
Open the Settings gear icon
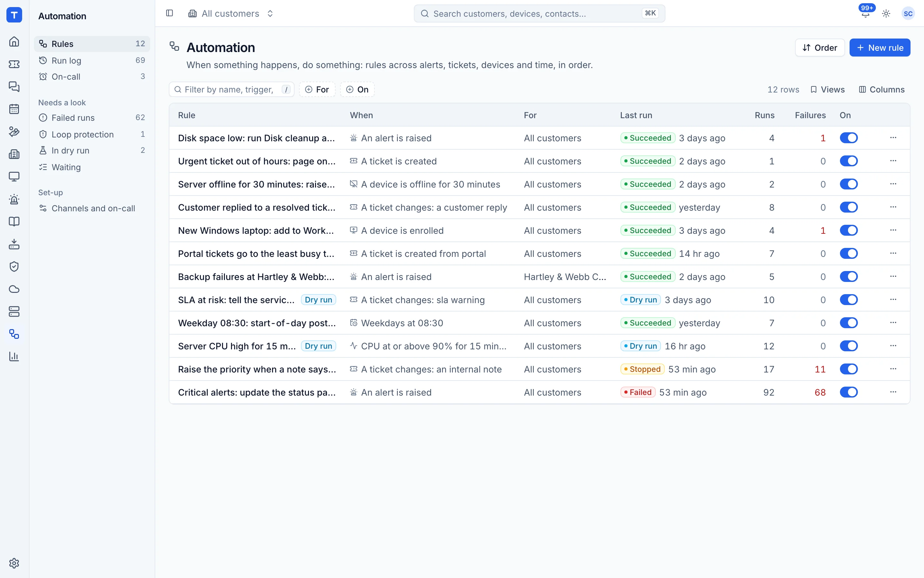(14, 563)
